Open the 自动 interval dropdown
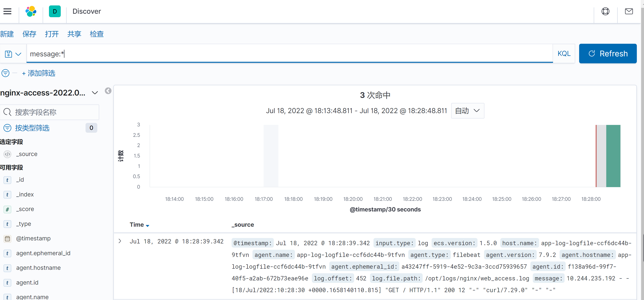The image size is (644, 300). click(467, 111)
